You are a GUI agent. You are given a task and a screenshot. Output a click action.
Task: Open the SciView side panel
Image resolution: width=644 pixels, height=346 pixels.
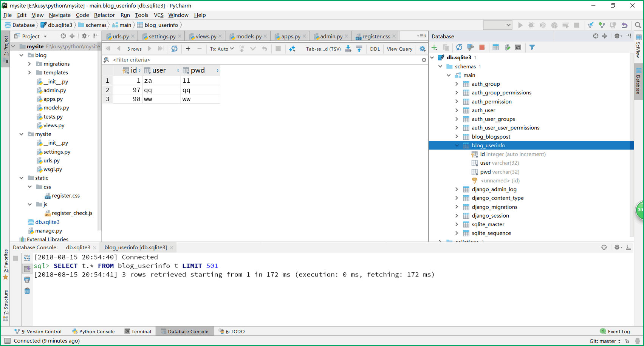639,46
